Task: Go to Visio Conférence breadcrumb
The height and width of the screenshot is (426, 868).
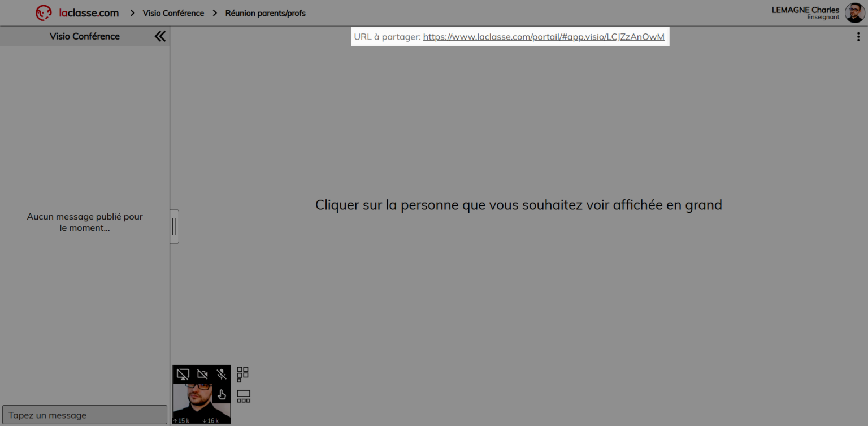Action: click(173, 13)
